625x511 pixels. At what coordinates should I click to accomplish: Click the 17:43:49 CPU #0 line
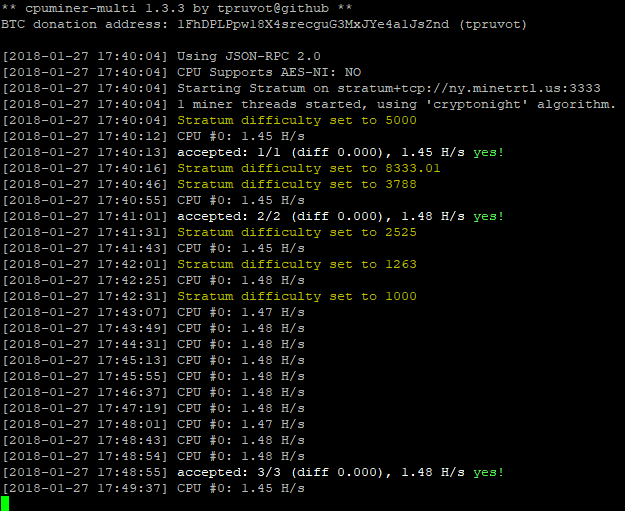(153, 328)
